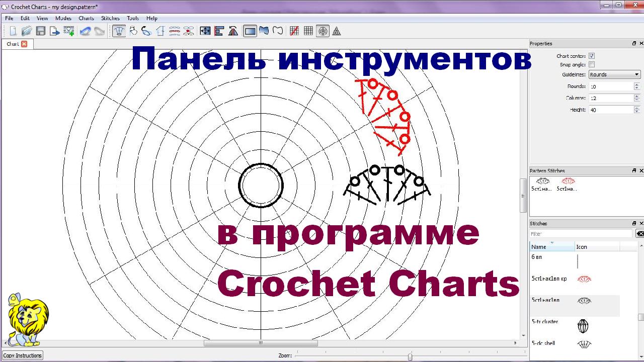Switch to the rows grid guideline icon
The image size is (644, 362).
(x=308, y=31)
